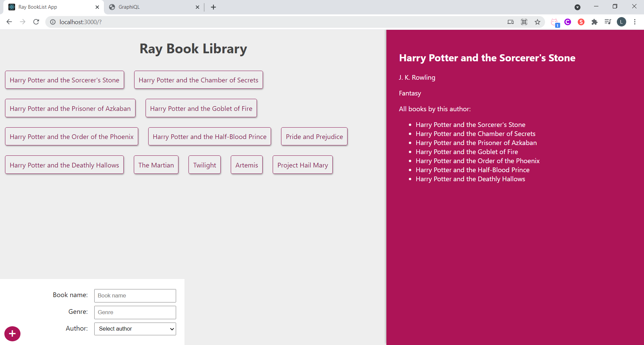
Task: Open a new browser tab
Action: pos(213,7)
